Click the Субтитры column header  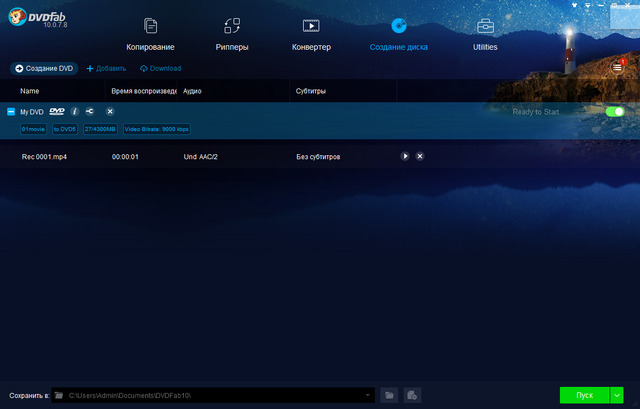[311, 91]
